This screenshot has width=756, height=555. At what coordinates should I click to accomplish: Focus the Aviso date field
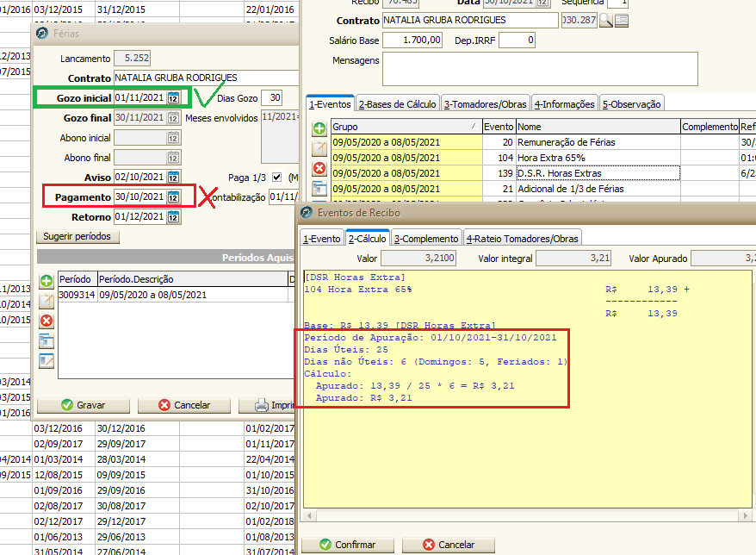(141, 178)
